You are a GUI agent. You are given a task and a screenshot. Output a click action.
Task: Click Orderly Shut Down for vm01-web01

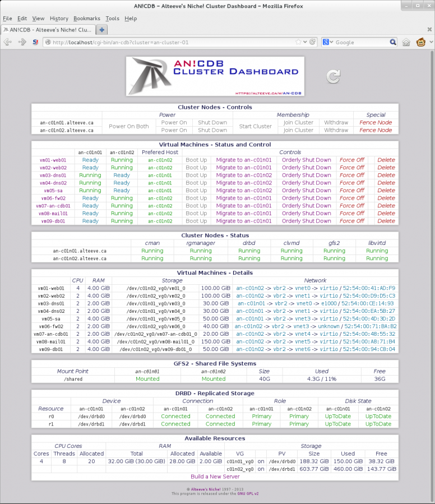(306, 160)
